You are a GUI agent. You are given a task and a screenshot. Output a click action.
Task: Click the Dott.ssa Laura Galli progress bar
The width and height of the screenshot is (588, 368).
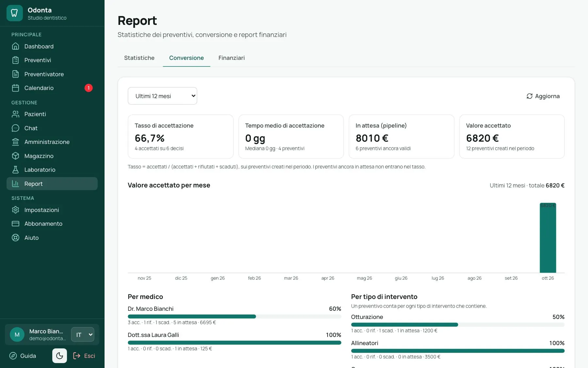coord(235,343)
